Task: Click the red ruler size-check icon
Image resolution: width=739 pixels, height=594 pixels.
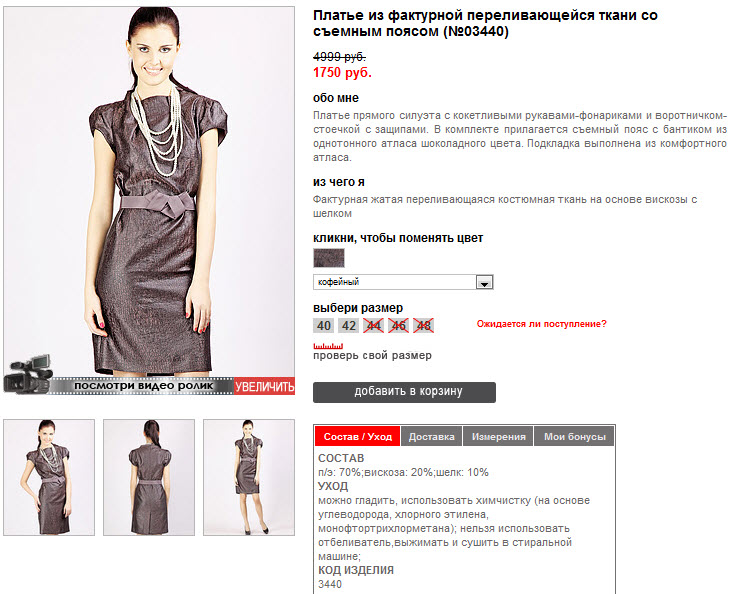Action: [x=328, y=346]
